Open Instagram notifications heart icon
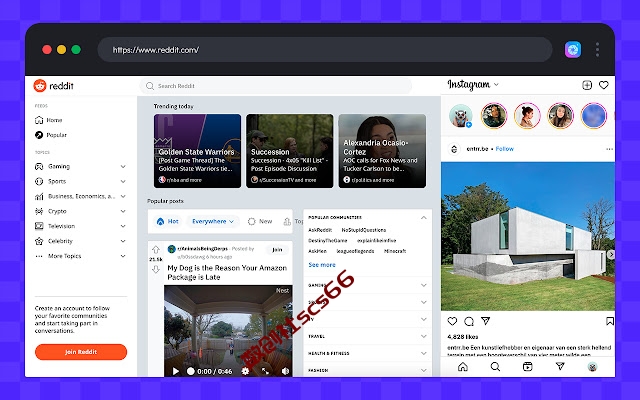The height and width of the screenshot is (400, 640). click(604, 85)
